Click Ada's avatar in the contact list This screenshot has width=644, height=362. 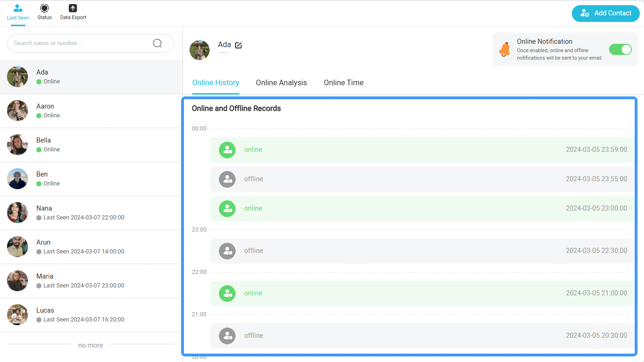click(18, 77)
